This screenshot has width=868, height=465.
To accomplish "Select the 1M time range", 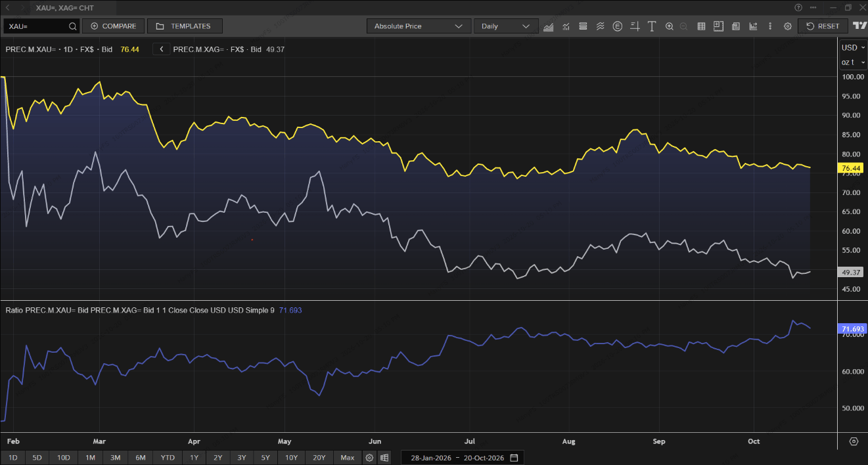I will click(x=91, y=458).
